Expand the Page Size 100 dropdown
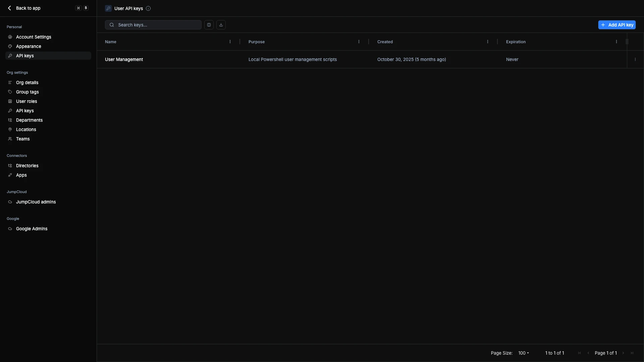 pos(523,353)
